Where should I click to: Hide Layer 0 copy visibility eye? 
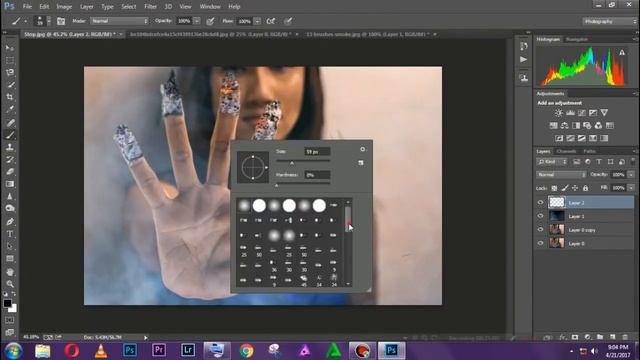540,229
